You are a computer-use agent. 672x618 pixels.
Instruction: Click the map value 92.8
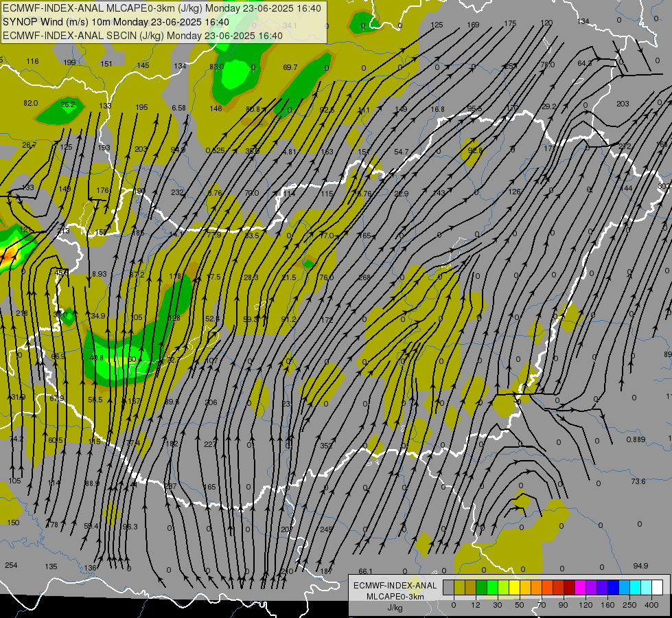(475, 150)
